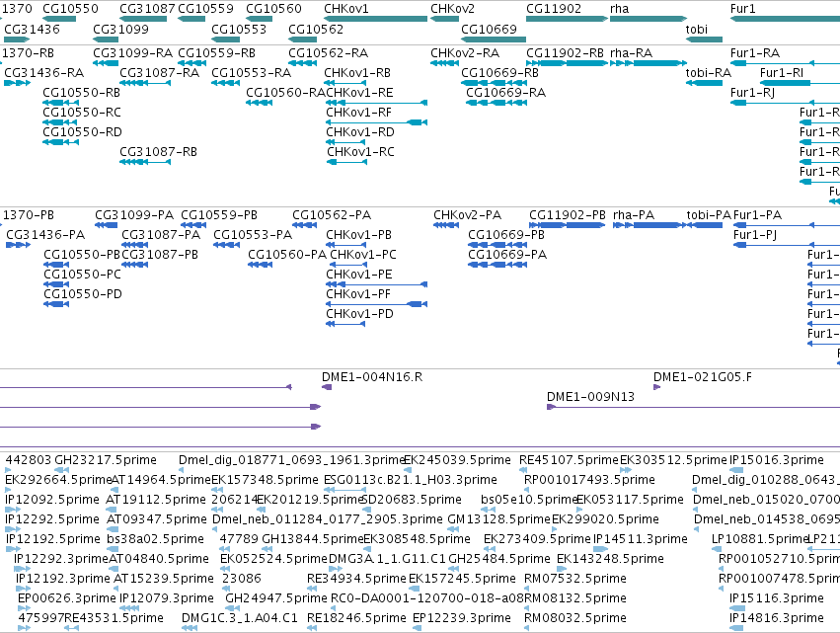The image size is (840, 633).
Task: Open protein rha-PA
Action: click(x=634, y=215)
